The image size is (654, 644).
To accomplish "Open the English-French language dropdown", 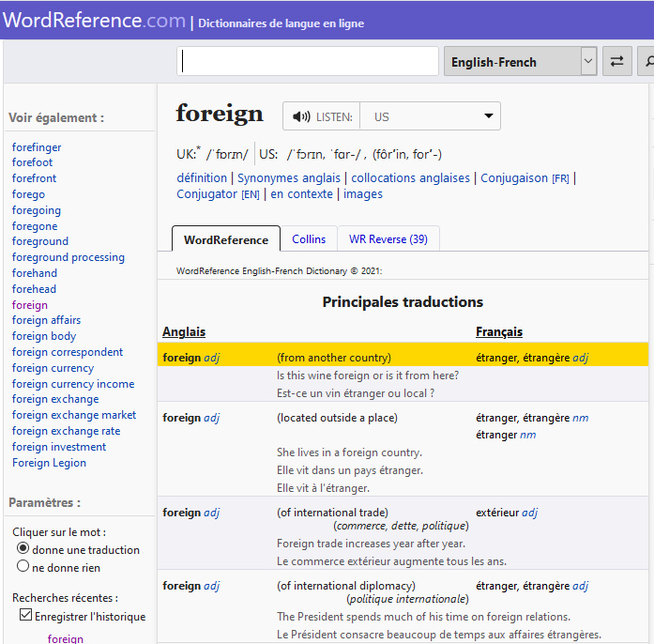I will tap(520, 62).
